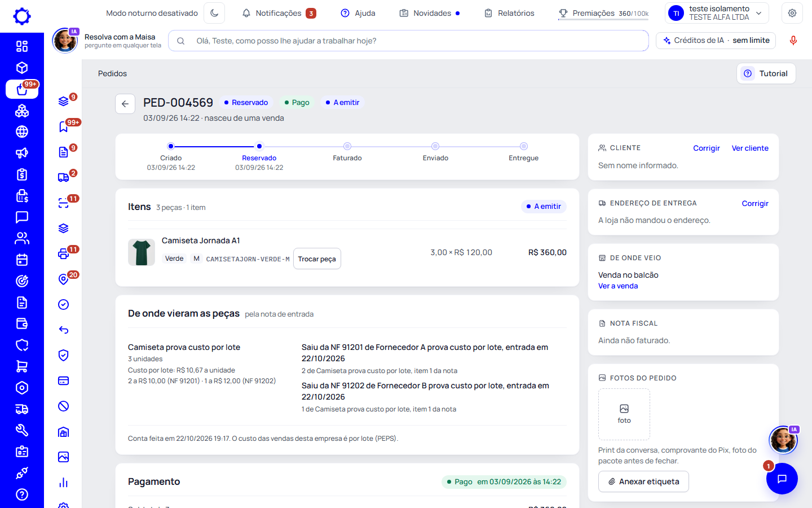Image resolution: width=812 pixels, height=508 pixels.
Task: Open Relatórios in the top bar
Action: [x=509, y=13]
